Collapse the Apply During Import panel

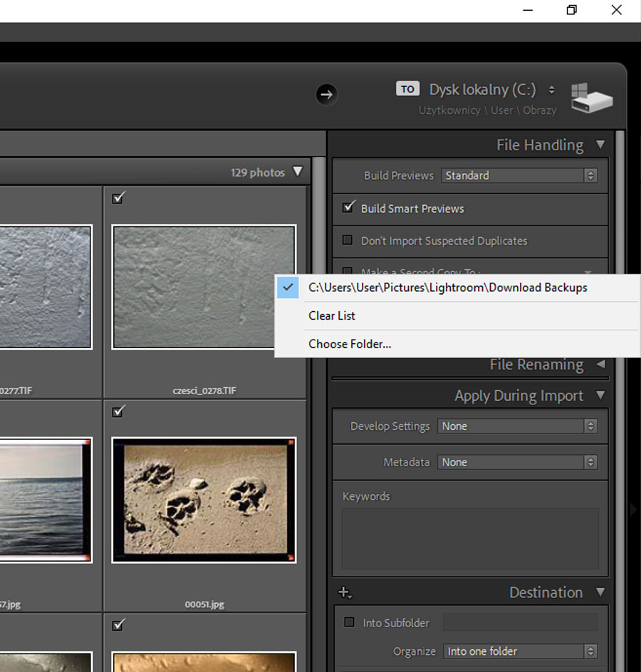click(x=600, y=395)
